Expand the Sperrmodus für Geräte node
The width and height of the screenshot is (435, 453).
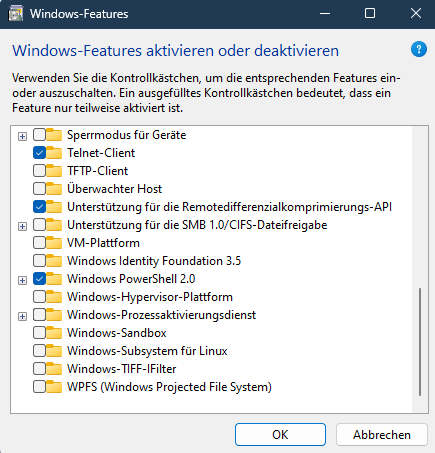pyautogui.click(x=22, y=136)
